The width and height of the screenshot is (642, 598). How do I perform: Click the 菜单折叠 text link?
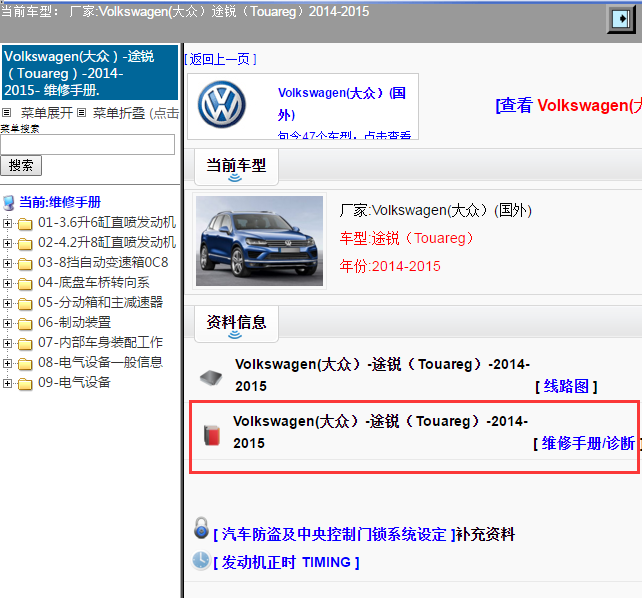[119, 113]
